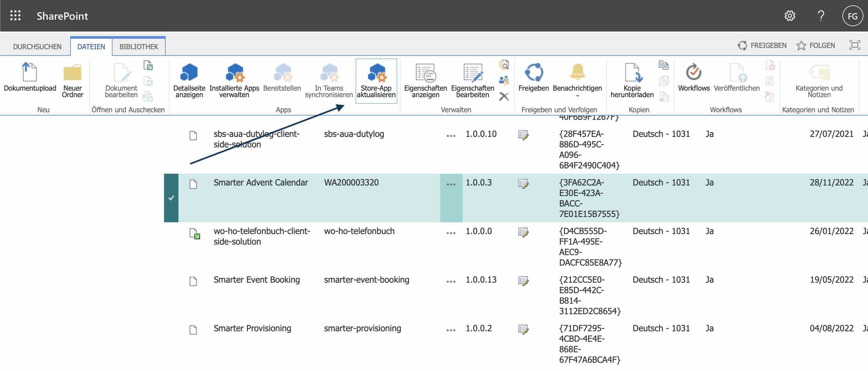Select the sbs-aua-dutylog-client-side-solution row checkbox
The height and width of the screenshot is (371, 868).
[x=171, y=145]
